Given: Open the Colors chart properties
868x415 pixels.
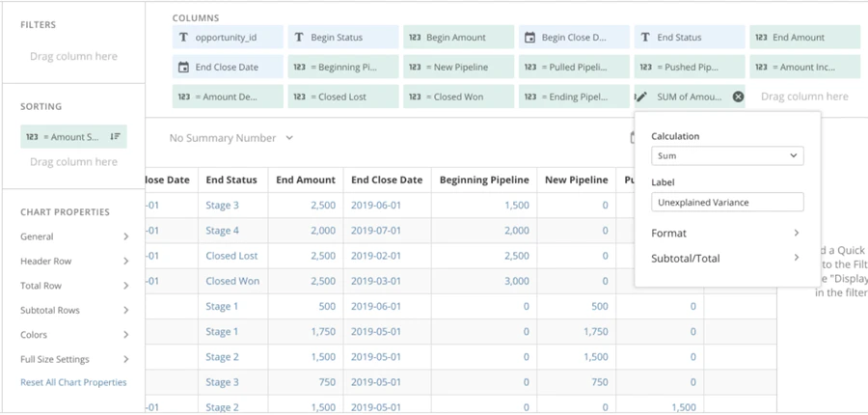Looking at the screenshot, I should 74,335.
